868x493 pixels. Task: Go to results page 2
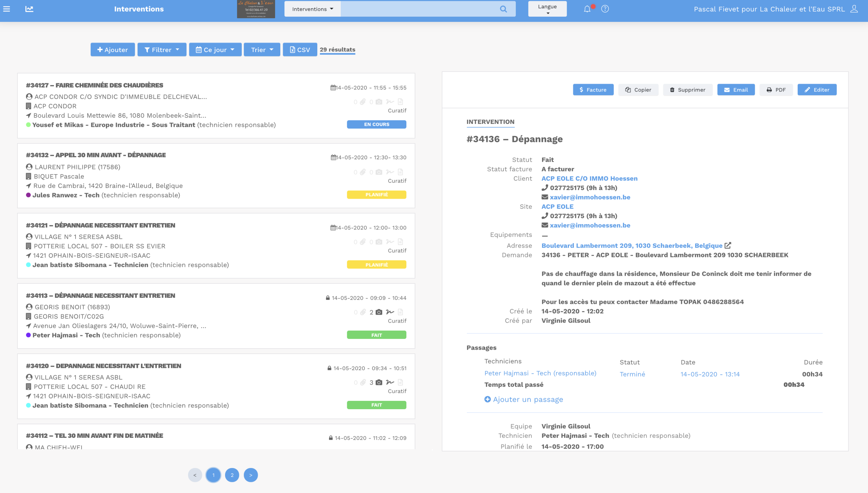232,475
